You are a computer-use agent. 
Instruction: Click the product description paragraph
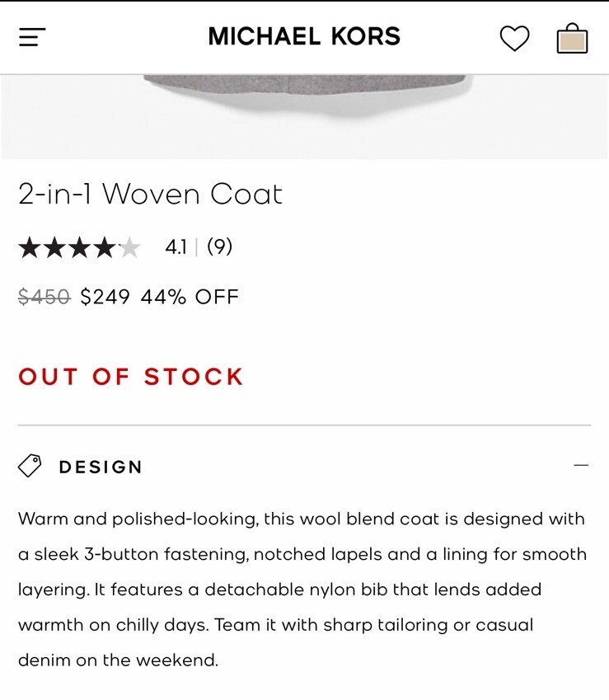click(x=302, y=590)
